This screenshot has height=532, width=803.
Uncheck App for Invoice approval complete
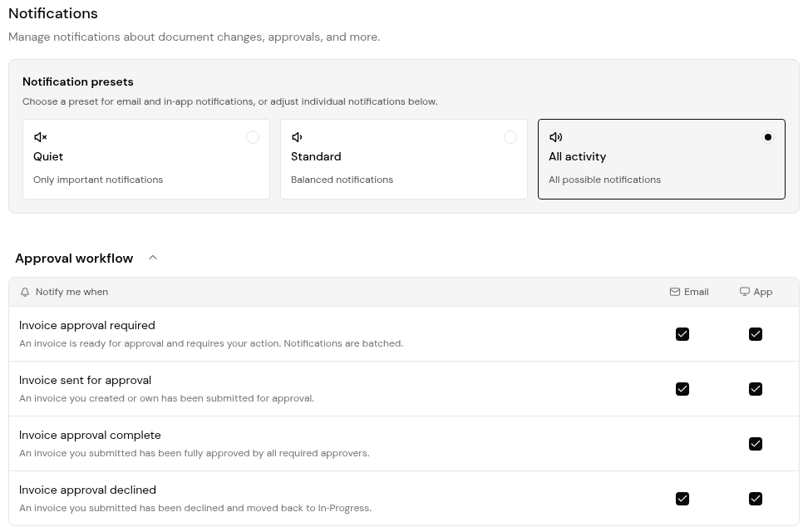coord(756,444)
